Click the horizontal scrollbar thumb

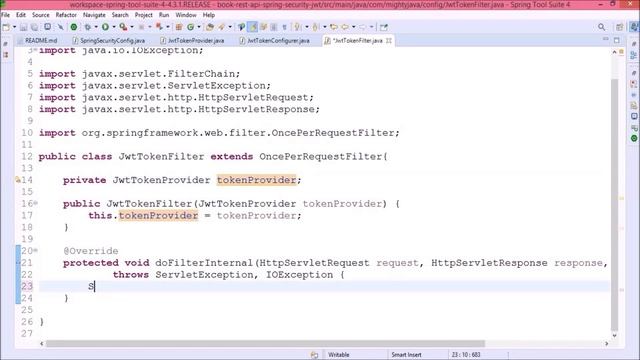coord(265,344)
